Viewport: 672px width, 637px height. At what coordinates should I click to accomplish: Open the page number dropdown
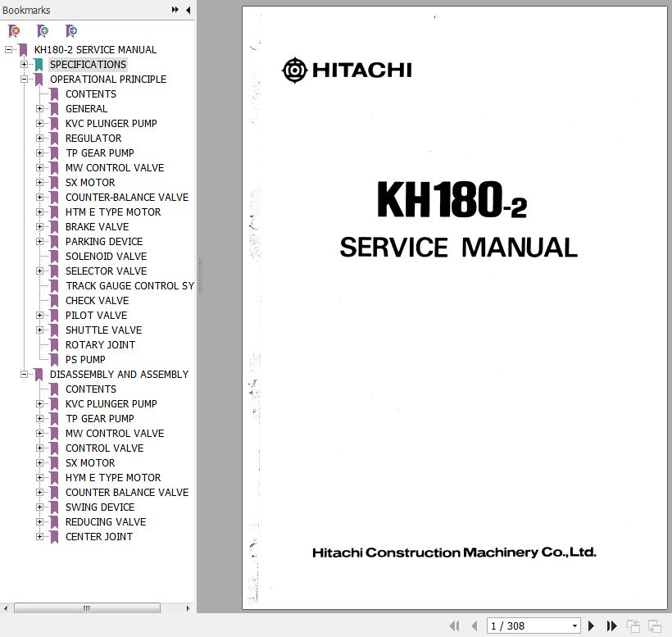[x=574, y=626]
